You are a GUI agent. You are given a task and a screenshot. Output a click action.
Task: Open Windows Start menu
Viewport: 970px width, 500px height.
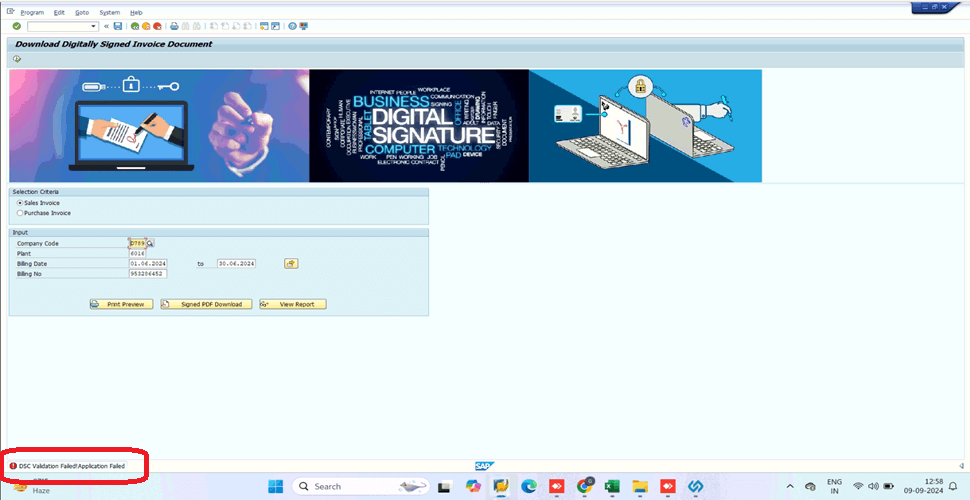pyautogui.click(x=275, y=486)
